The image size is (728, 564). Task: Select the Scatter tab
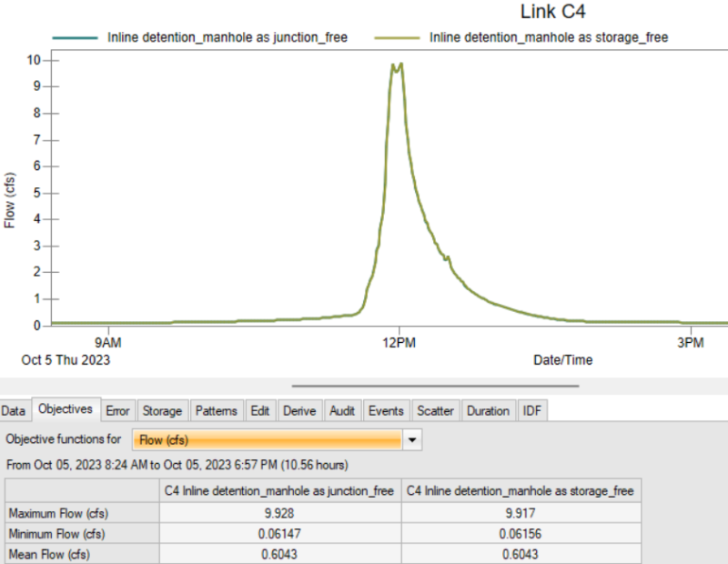coord(435,411)
